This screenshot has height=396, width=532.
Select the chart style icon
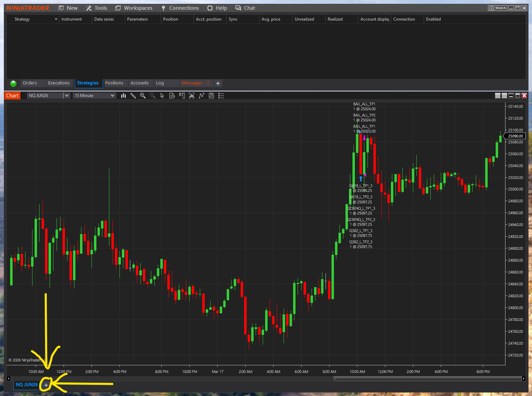123,95
